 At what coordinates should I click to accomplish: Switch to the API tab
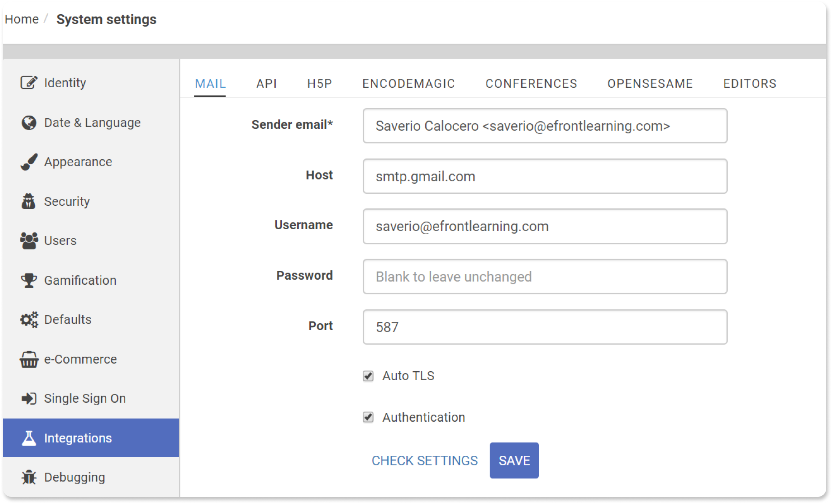tap(265, 83)
